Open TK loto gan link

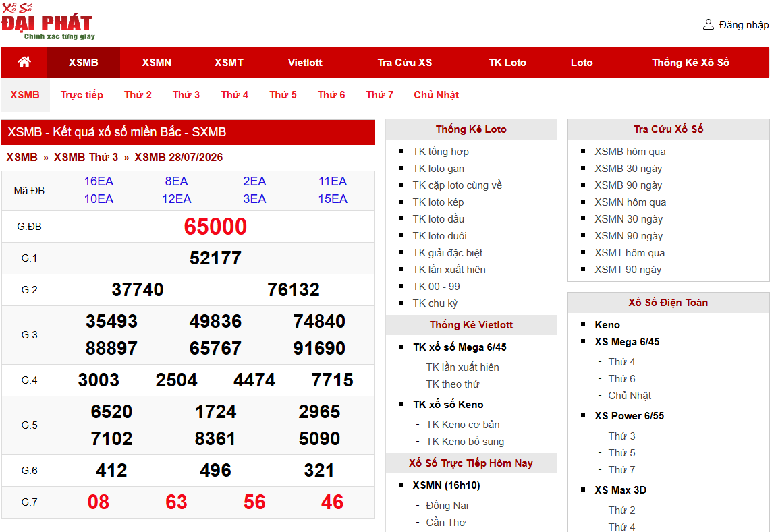(x=439, y=169)
